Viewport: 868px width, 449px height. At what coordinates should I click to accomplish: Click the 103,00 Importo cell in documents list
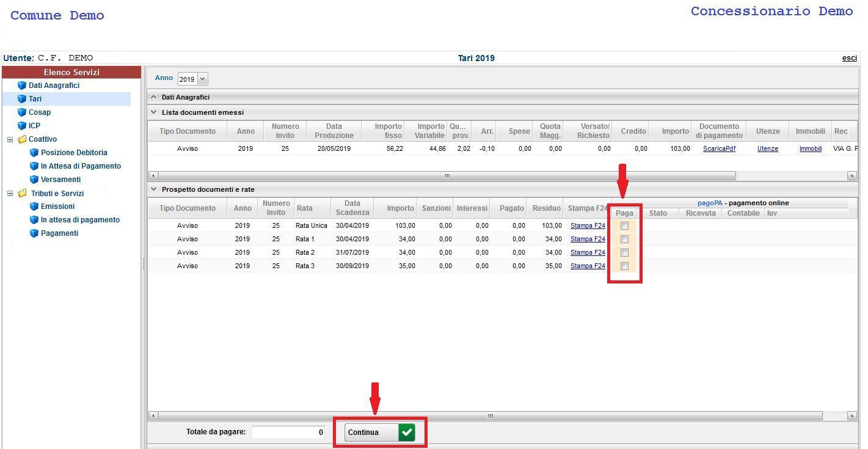point(679,149)
